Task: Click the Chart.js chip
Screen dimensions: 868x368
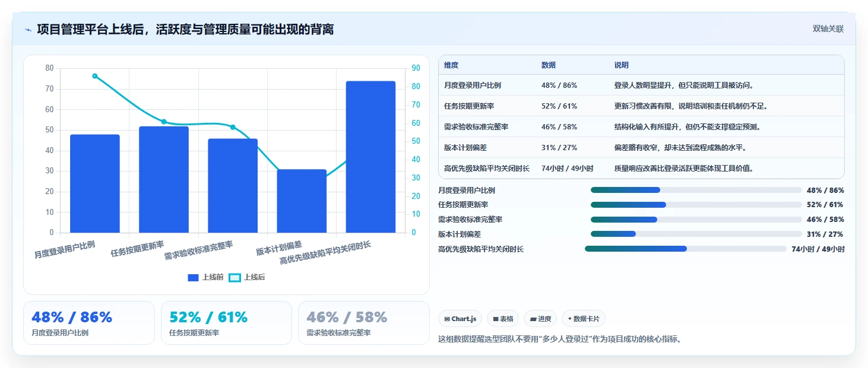Action: click(460, 319)
